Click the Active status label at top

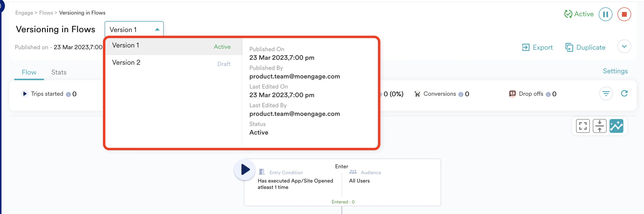[x=584, y=14]
